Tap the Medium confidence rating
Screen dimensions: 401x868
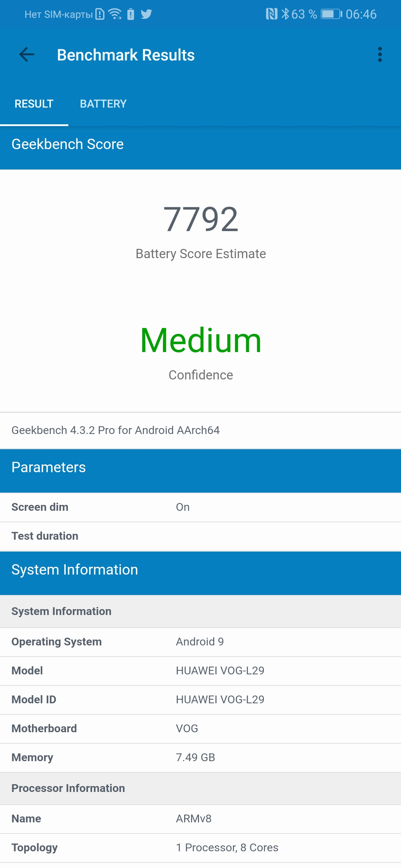(x=200, y=341)
